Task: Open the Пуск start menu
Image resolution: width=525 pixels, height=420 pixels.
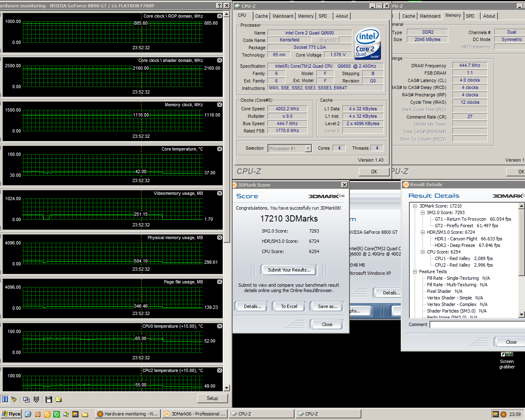Action: (x=11, y=414)
